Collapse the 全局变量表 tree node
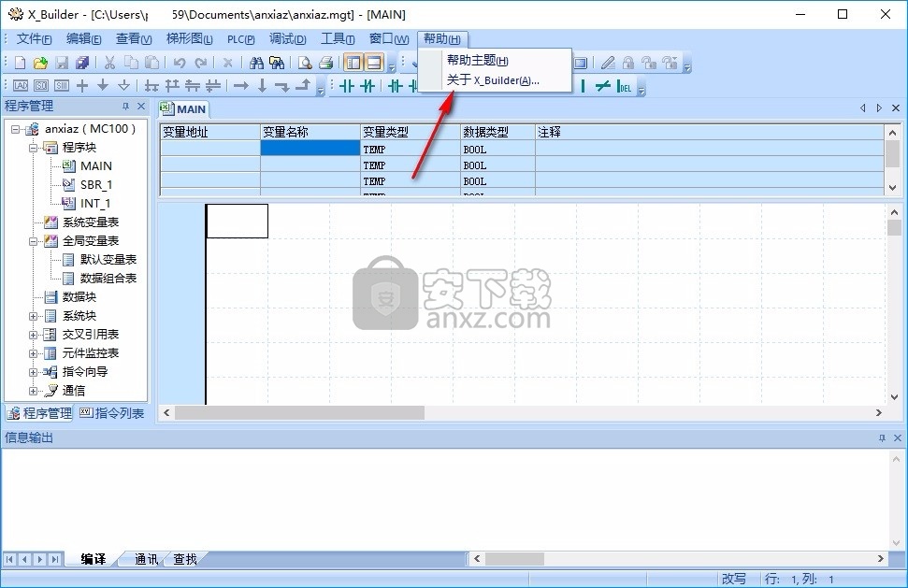This screenshot has height=588, width=908. [33, 241]
